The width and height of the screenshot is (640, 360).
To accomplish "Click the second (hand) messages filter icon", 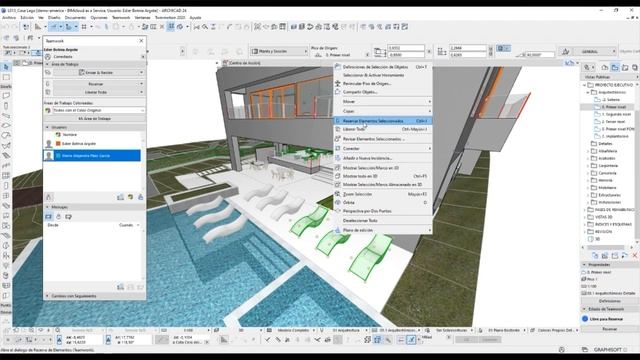I will (58, 217).
